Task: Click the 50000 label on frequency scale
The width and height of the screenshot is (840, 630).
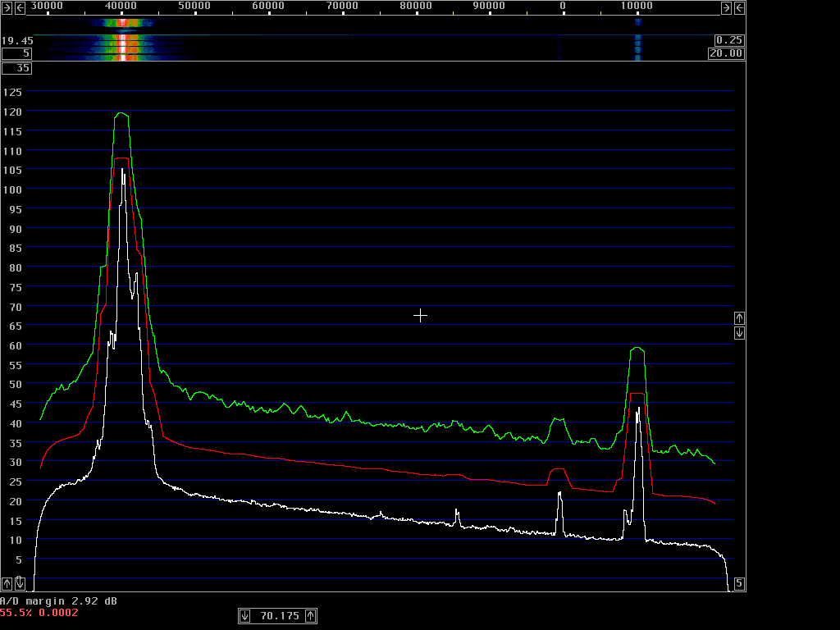Action: point(194,6)
